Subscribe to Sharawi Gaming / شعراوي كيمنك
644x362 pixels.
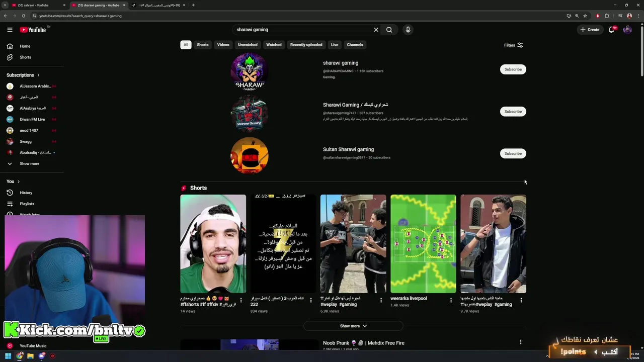tap(513, 112)
